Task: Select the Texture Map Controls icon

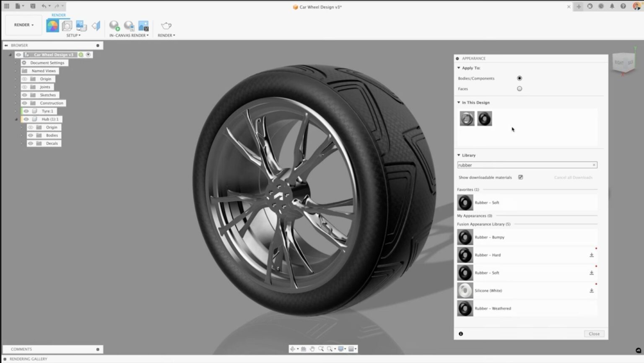Action: pos(81,26)
